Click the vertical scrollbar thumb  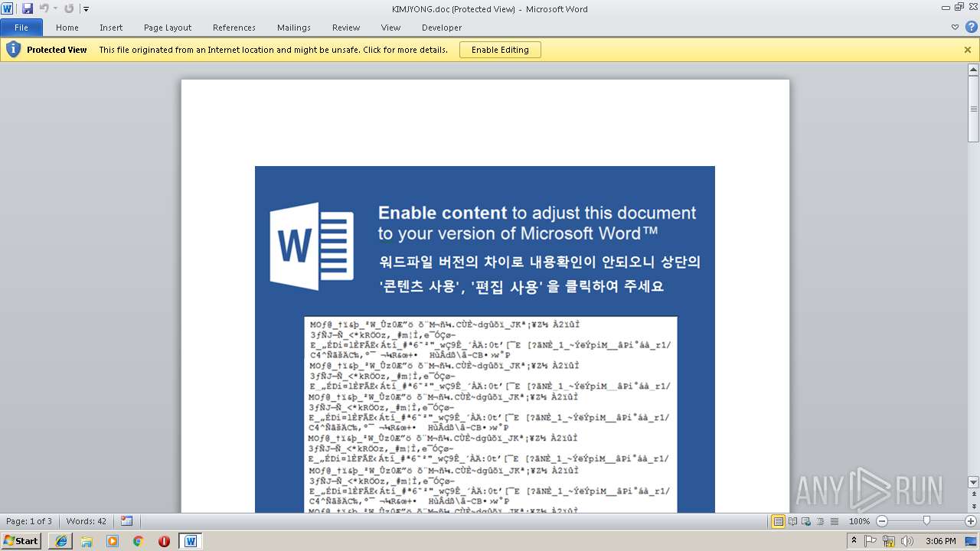[x=974, y=109]
